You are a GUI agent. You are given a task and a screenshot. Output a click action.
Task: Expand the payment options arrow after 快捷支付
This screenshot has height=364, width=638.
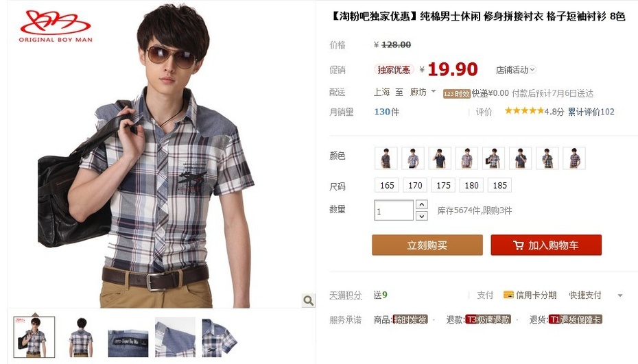pyautogui.click(x=620, y=295)
